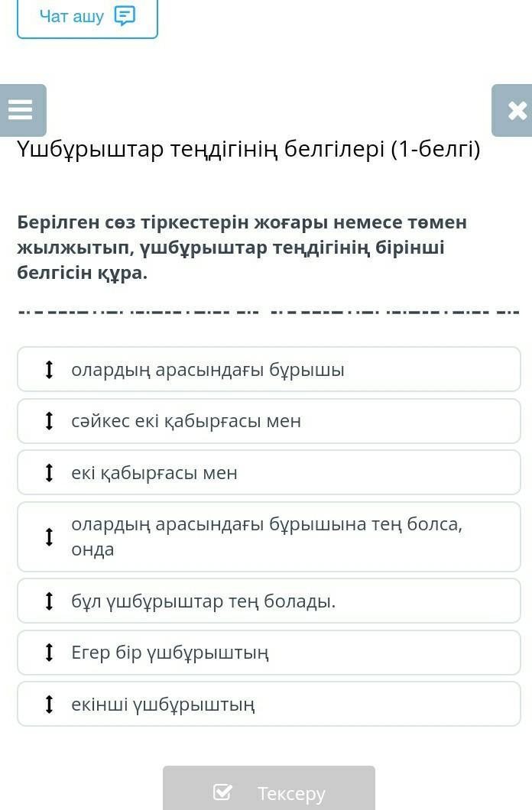
Task: Click chat bubble icon in Чат ашу
Action: coord(125,16)
